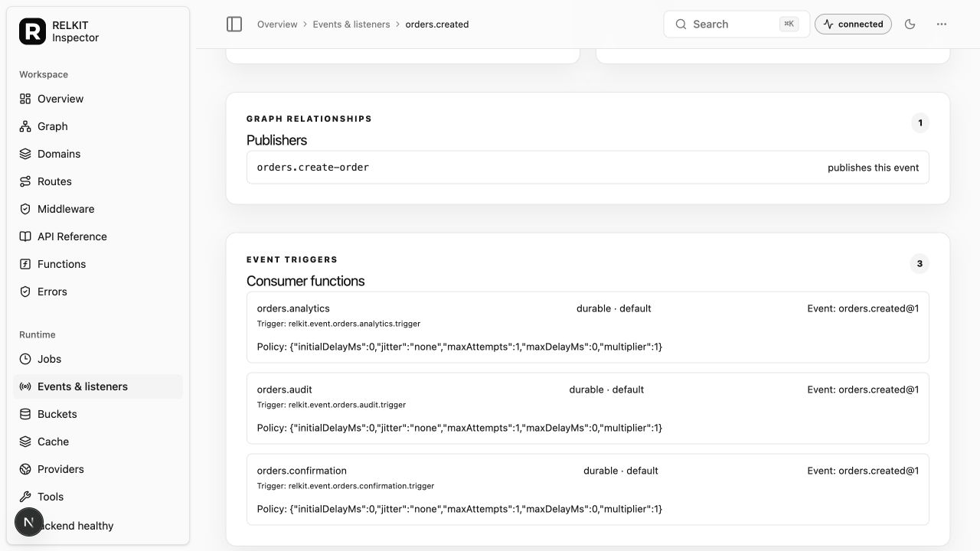The height and width of the screenshot is (551, 980).
Task: Focus the Search input field
Action: pyautogui.click(x=737, y=24)
